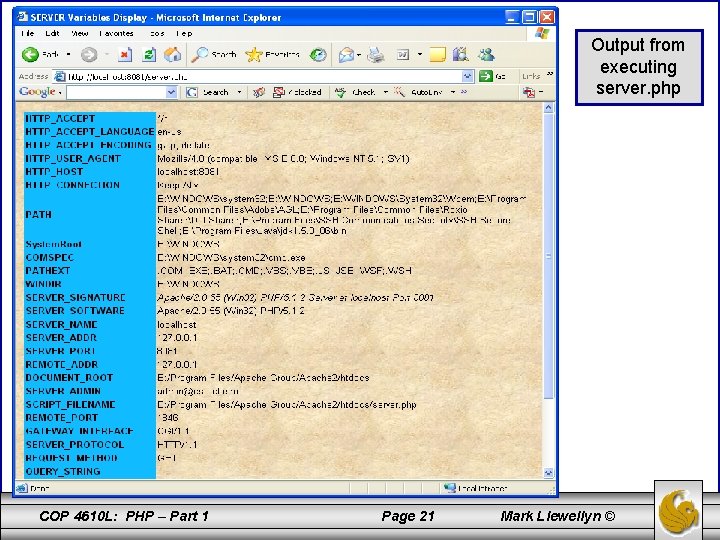Open the Mail button dropdown arrow
This screenshot has height=540, width=720.
(359, 55)
